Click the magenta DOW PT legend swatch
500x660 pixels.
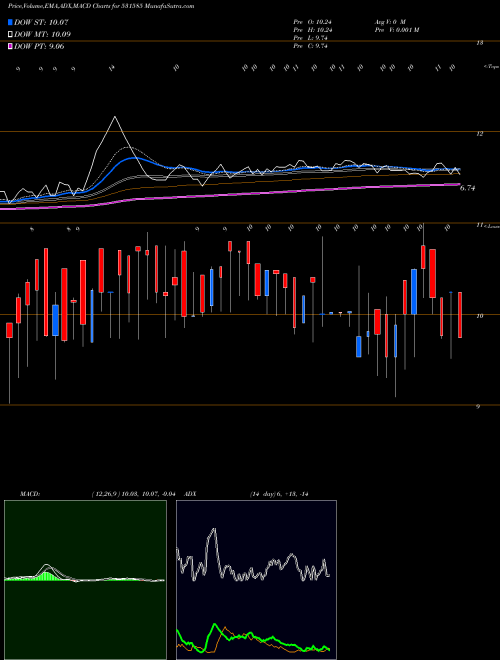pos(10,46)
